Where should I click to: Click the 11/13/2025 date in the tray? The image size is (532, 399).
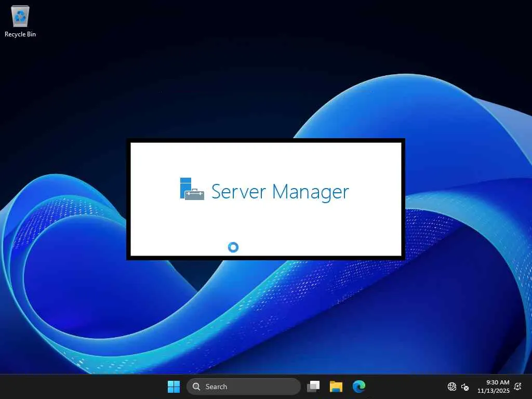point(494,391)
